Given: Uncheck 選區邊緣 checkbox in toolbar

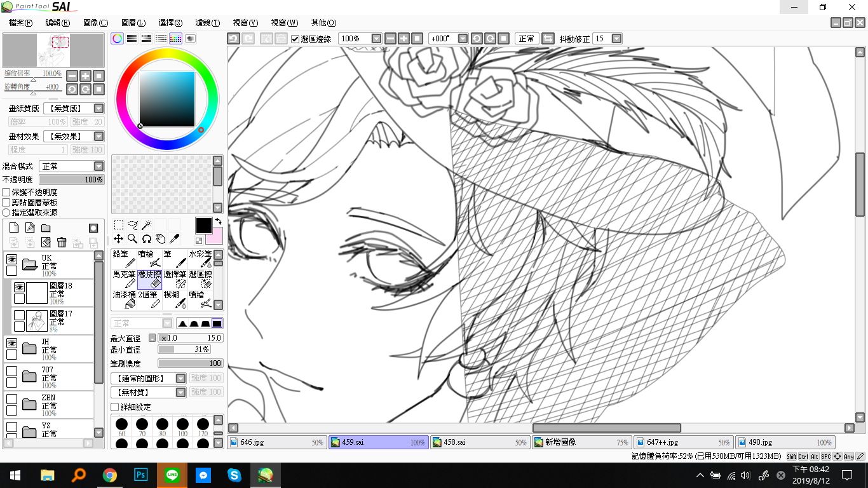Looking at the screenshot, I should pyautogui.click(x=295, y=39).
